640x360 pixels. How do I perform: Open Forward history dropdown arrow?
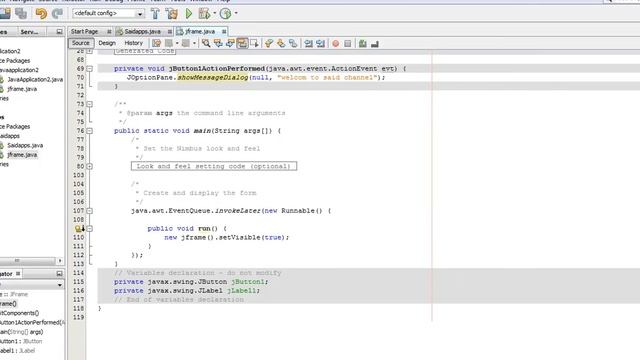click(x=194, y=43)
